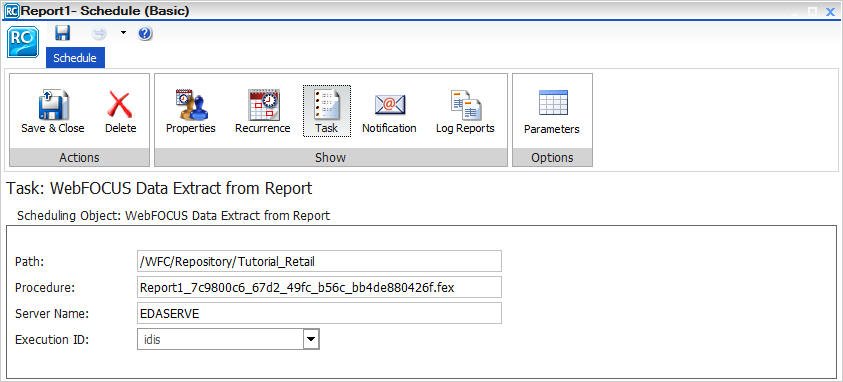Click the 'Path:' label
The image size is (843, 382).
(29, 262)
